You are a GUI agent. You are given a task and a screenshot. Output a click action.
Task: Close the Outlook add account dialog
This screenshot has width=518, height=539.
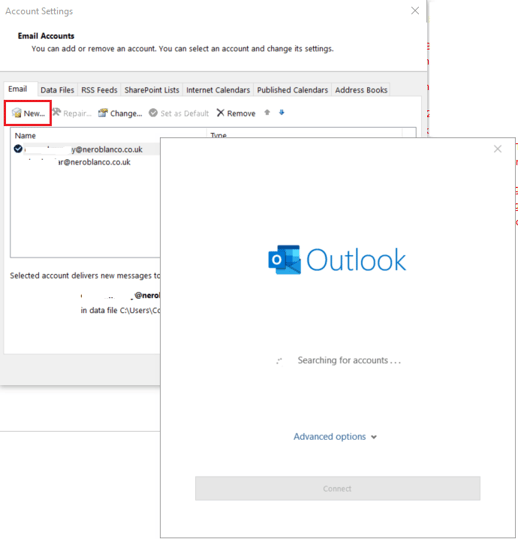[x=497, y=149]
